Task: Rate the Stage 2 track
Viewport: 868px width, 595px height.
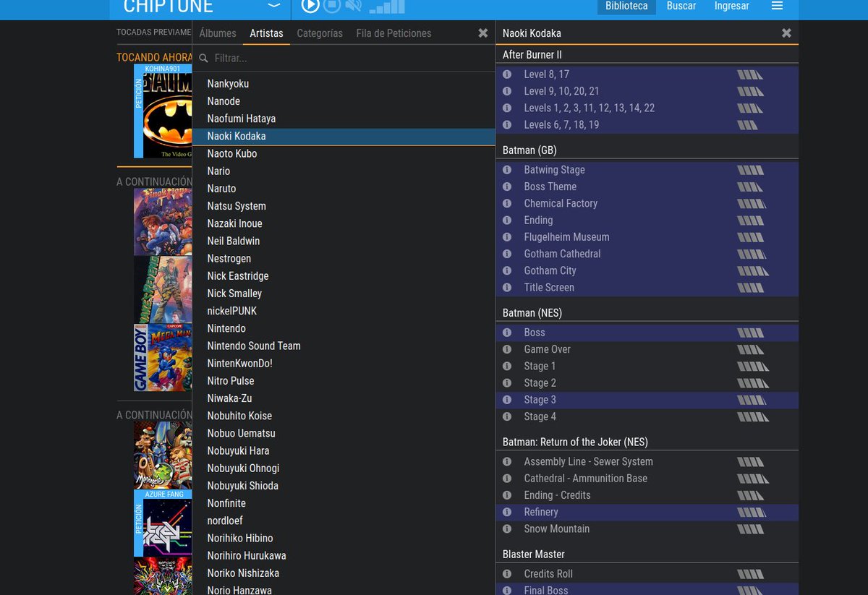Action: 753,383
